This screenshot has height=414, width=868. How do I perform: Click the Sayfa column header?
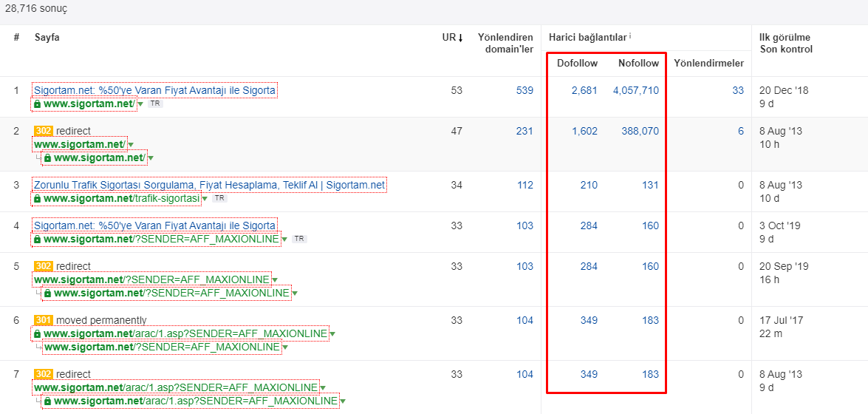[x=47, y=38]
